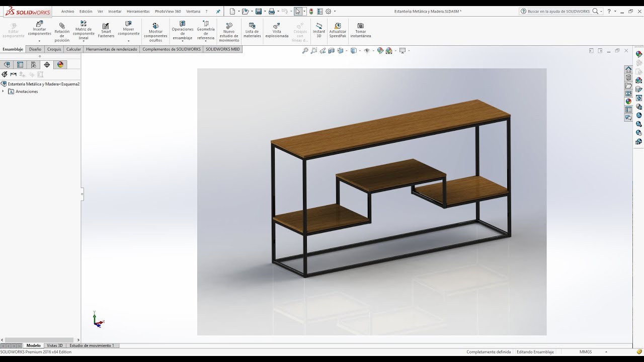644x362 pixels.
Task: Click Edit appearance colored sphere icon
Action: (x=380, y=51)
